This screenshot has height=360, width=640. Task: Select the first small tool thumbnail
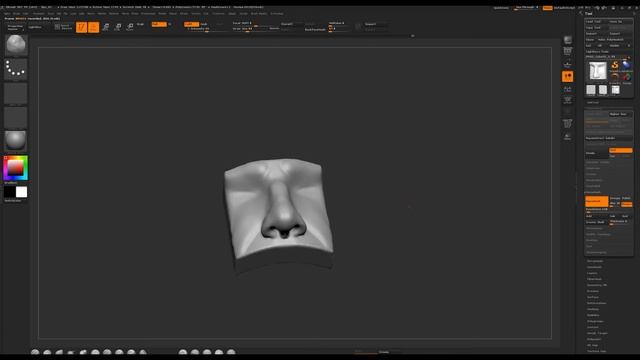pyautogui.click(x=591, y=90)
